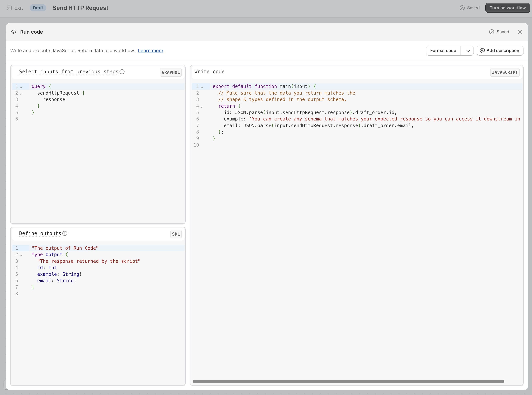Viewport: 532px width, 395px height.
Task: Collapse the type Output block
Action: coord(21,256)
